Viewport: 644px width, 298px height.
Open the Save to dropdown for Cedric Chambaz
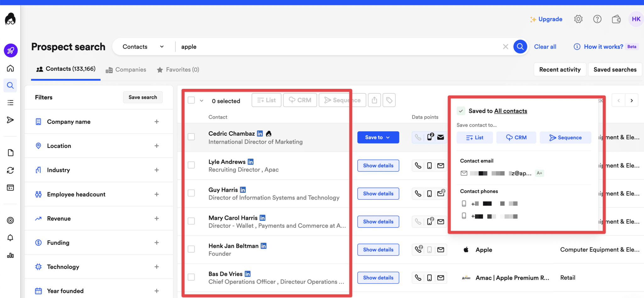click(x=378, y=137)
